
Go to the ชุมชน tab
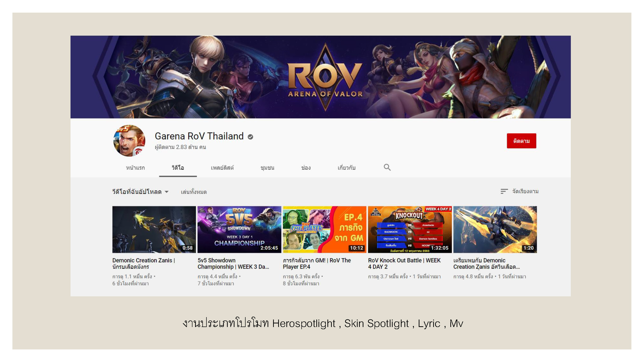click(x=267, y=168)
